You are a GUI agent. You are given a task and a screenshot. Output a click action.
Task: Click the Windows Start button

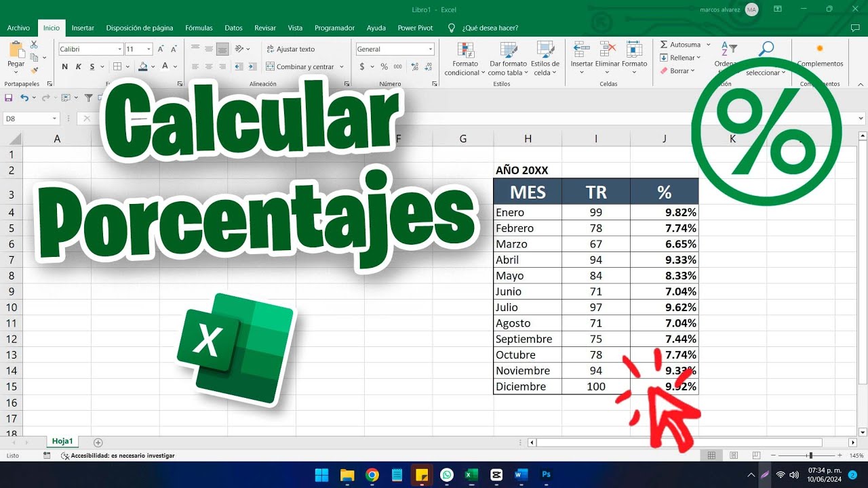click(x=322, y=474)
